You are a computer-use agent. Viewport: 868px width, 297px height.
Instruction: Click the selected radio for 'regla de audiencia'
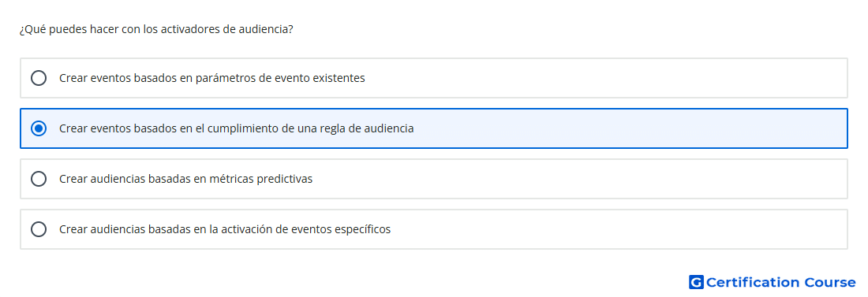coord(39,128)
